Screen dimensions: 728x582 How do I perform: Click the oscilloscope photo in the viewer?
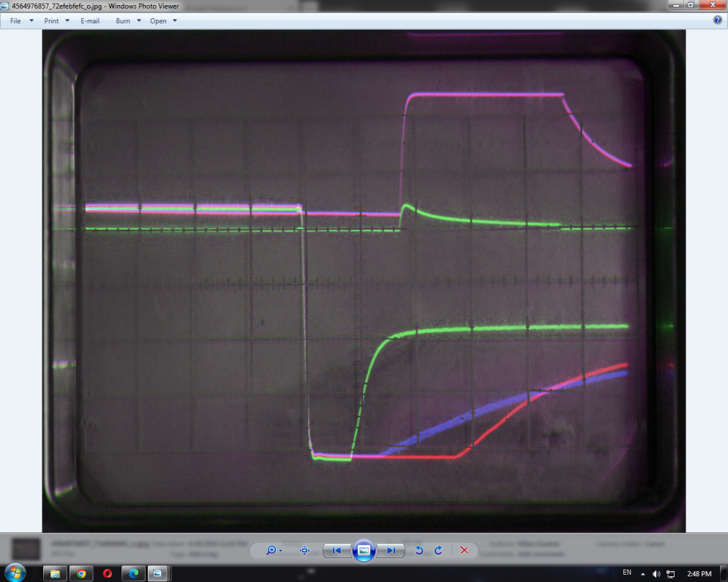pos(364,281)
